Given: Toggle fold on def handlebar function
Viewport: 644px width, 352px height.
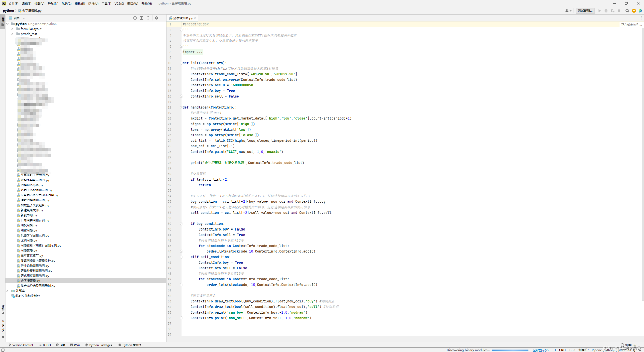Looking at the screenshot, I should 181,107.
